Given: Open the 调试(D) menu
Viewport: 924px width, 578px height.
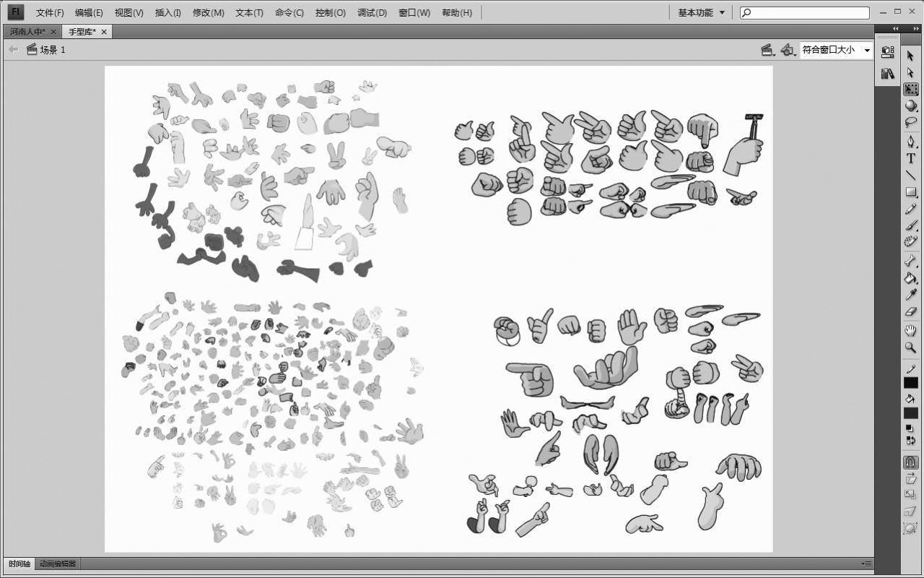Looking at the screenshot, I should tap(372, 13).
